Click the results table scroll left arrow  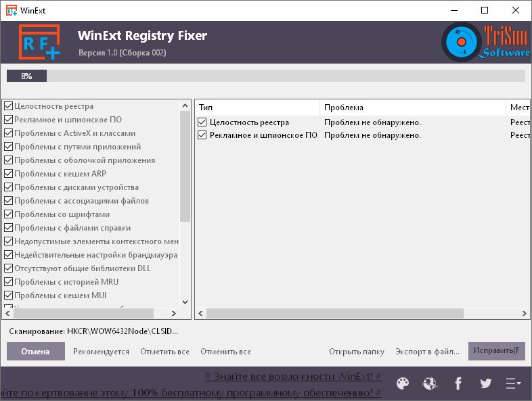[200, 313]
